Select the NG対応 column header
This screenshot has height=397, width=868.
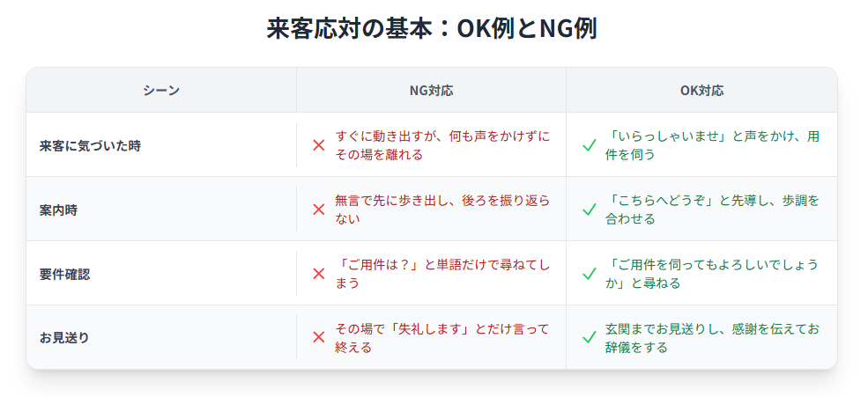(x=431, y=91)
